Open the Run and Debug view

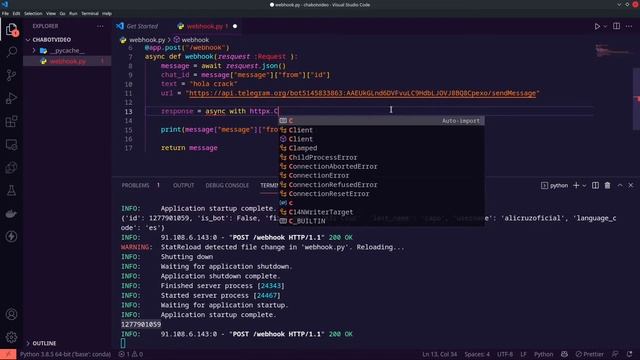point(11,98)
